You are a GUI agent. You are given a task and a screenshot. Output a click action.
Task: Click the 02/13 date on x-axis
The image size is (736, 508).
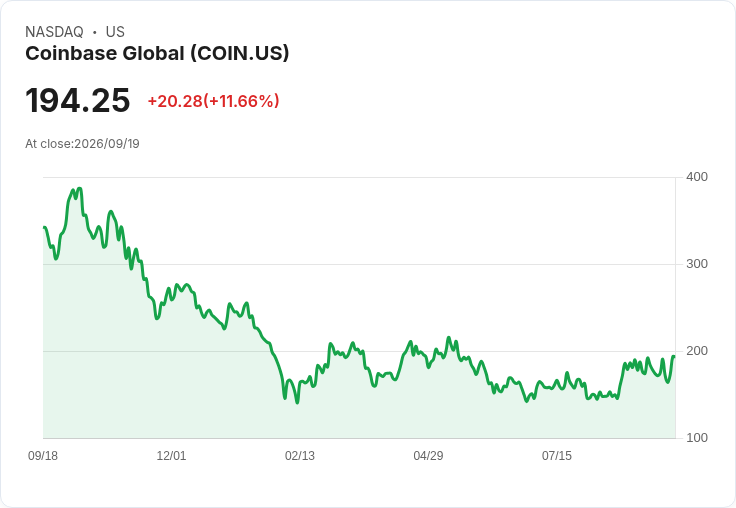coord(300,456)
